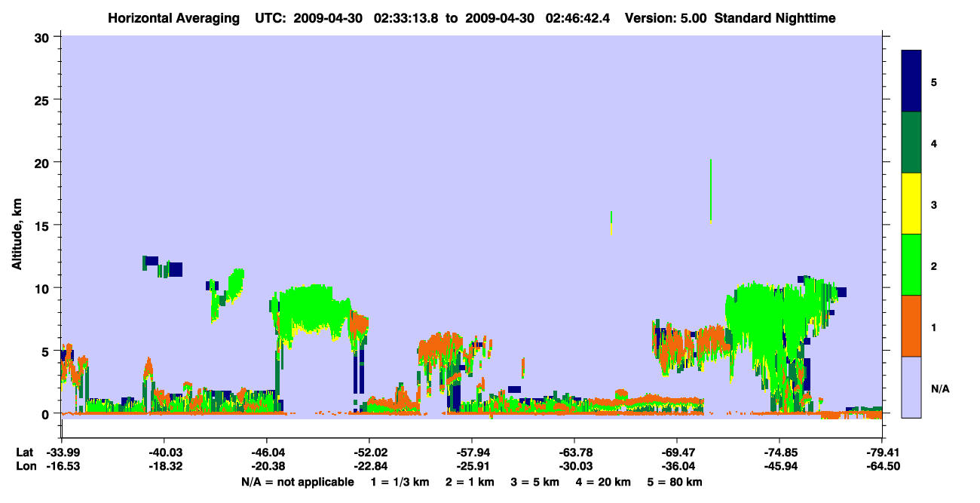Click the legend text 'N/A = not applicable'
This screenshot has height=503, width=980.
(x=297, y=482)
